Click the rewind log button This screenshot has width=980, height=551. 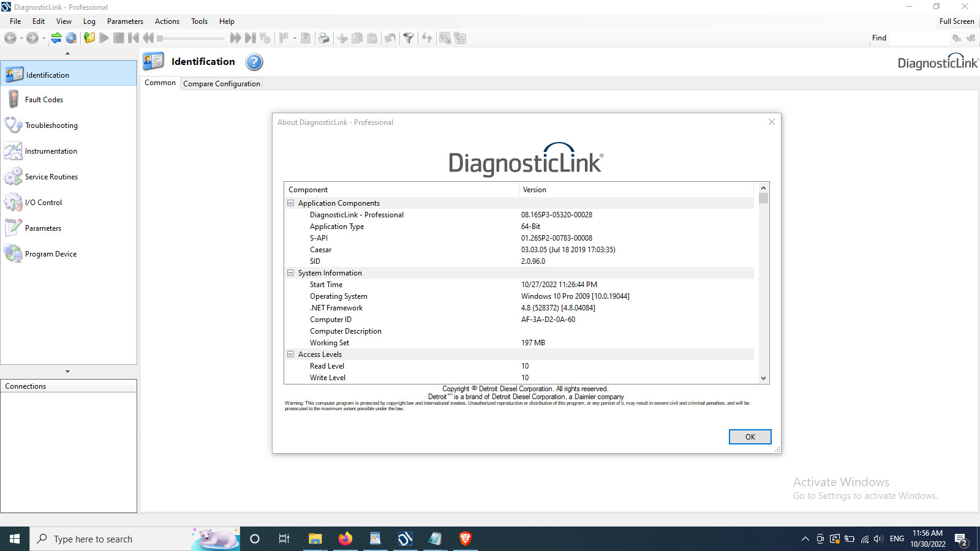[x=148, y=38]
